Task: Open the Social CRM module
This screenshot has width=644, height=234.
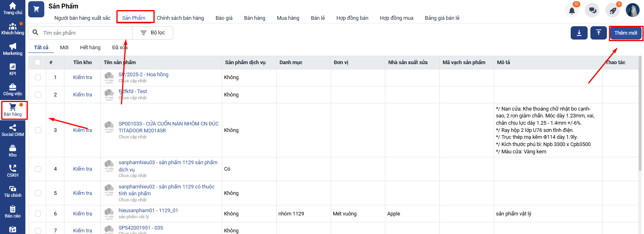Action: pos(12,130)
